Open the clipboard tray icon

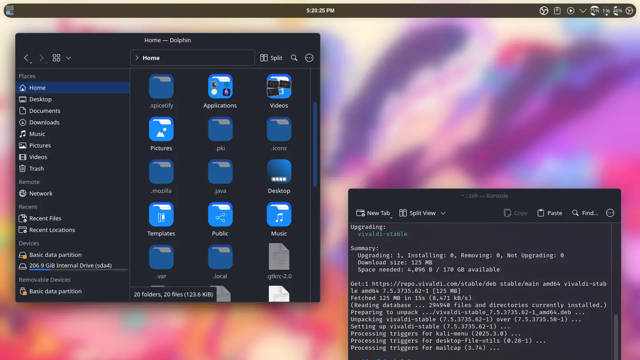tap(557, 11)
